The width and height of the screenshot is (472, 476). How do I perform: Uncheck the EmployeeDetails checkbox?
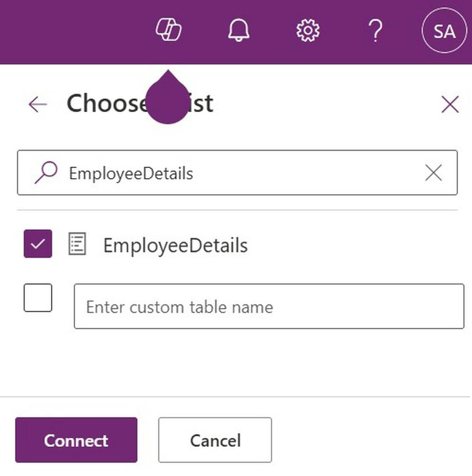point(38,244)
